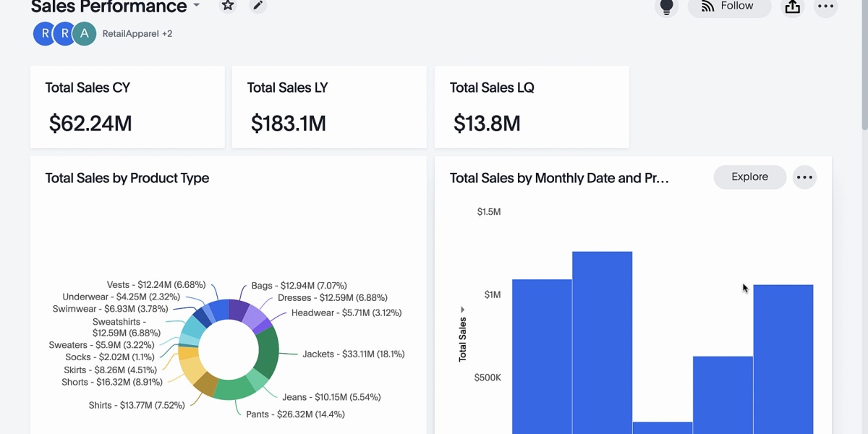Click the Sweaters - $5.9M (3.22%) label
This screenshot has height=434, width=868.
point(102,345)
